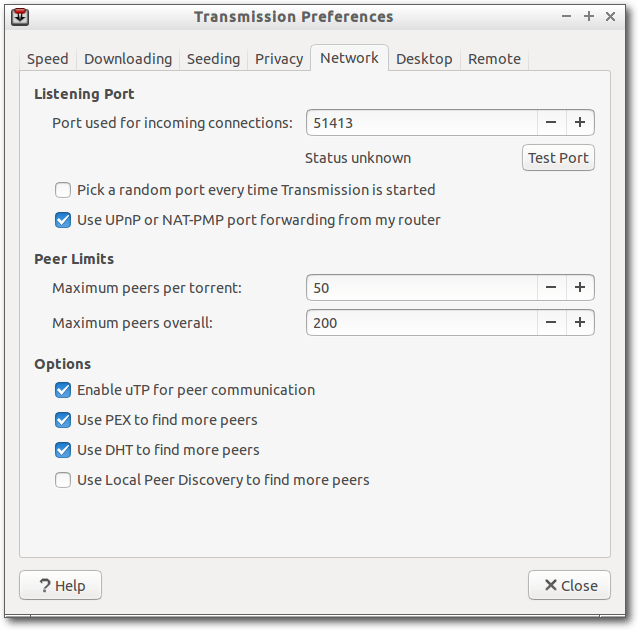The width and height of the screenshot is (638, 630).
Task: Increase the incoming connections port value
Action: click(580, 122)
